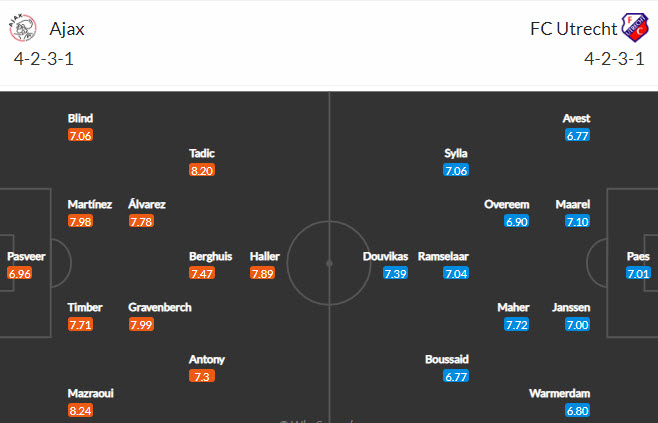Click Haller's player name
This screenshot has height=423, width=658.
(x=264, y=256)
